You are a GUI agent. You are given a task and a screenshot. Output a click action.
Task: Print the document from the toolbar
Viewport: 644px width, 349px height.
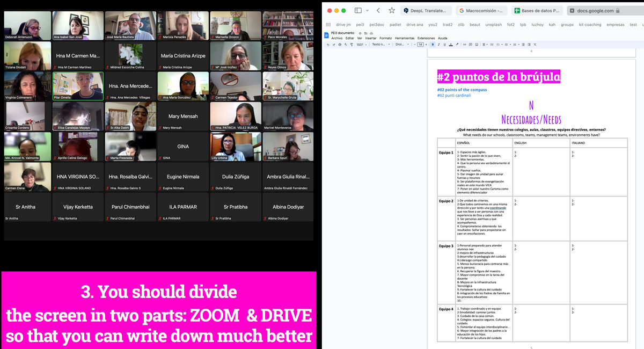pyautogui.click(x=339, y=45)
